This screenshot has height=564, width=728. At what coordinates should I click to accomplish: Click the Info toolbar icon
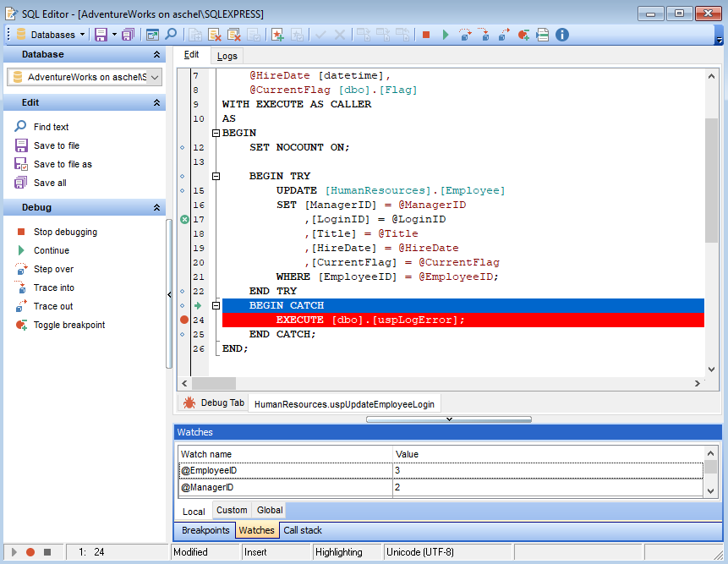point(562,35)
